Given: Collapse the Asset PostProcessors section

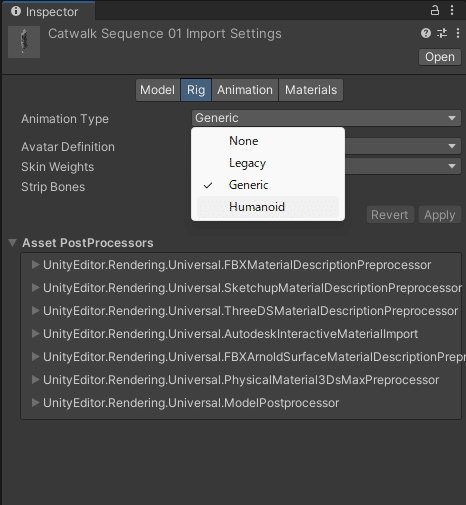Looking at the screenshot, I should (13, 243).
